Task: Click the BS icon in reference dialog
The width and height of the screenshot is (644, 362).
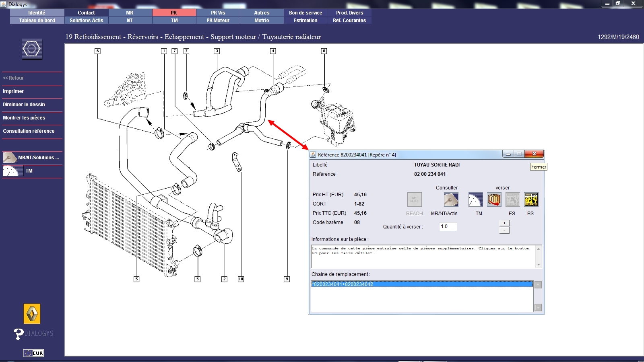Action: pos(531,200)
